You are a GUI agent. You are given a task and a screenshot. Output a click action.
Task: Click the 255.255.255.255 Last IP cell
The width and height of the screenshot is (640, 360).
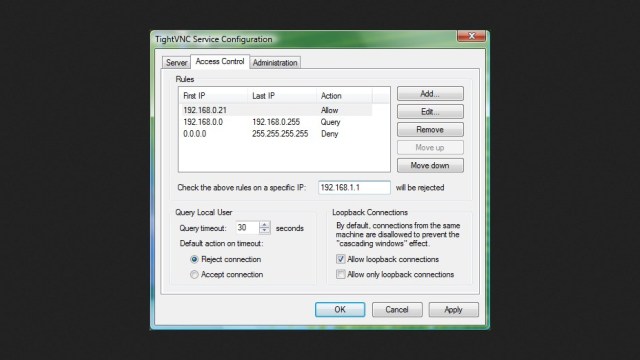[x=280, y=134]
